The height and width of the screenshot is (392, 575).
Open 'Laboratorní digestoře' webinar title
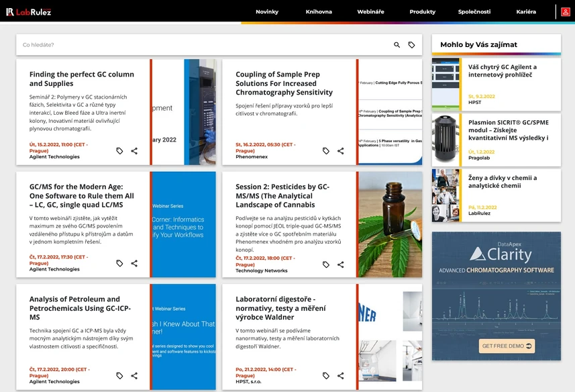pos(280,308)
